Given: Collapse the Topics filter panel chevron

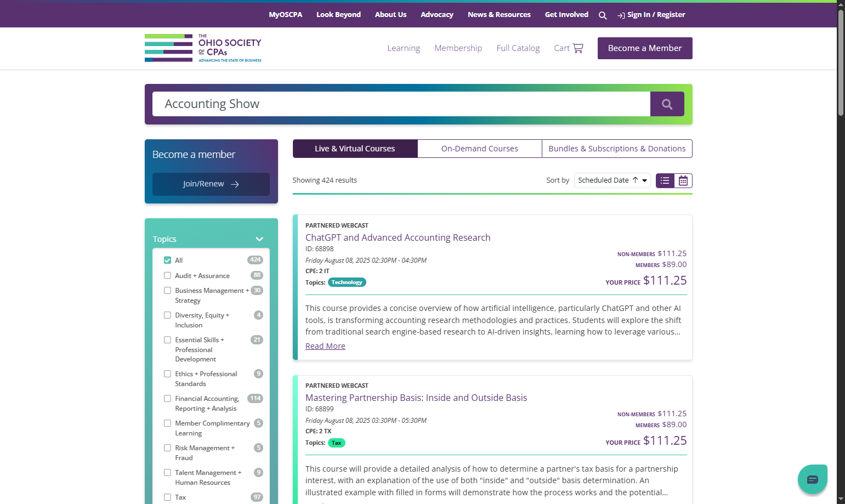Looking at the screenshot, I should tap(259, 239).
